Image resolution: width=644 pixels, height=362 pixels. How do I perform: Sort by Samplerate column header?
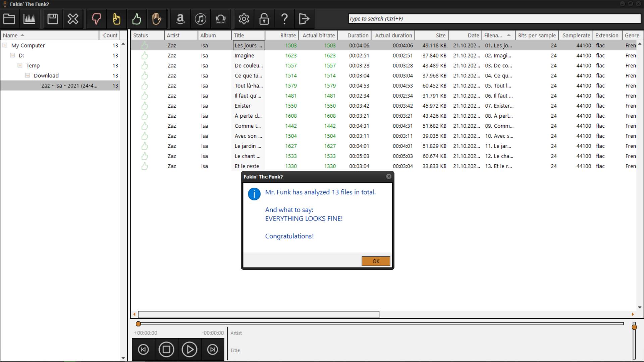coord(576,35)
